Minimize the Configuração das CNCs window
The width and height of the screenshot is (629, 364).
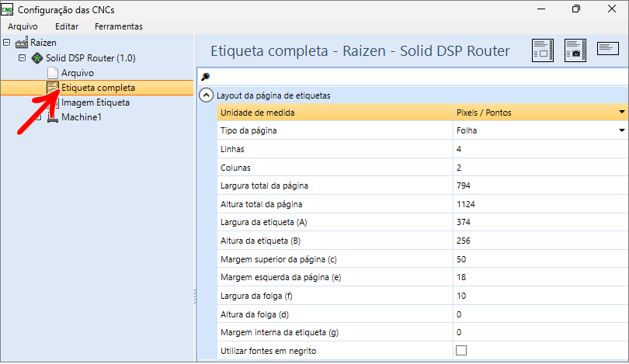(541, 9)
